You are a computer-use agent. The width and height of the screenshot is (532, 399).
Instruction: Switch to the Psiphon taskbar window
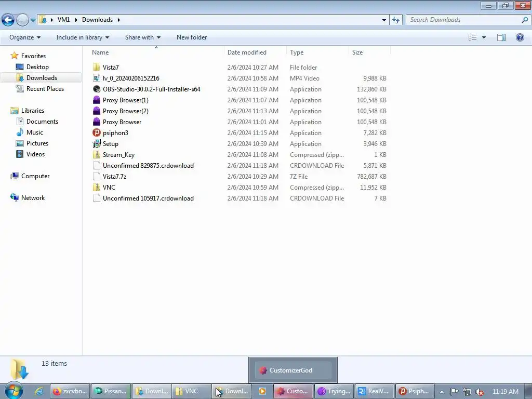(x=415, y=391)
